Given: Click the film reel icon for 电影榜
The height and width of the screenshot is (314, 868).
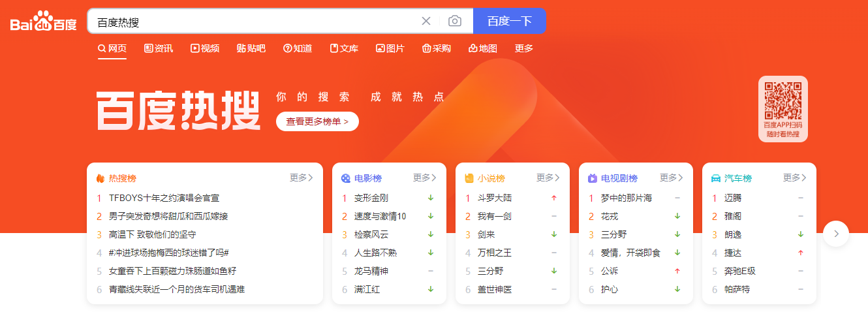Looking at the screenshot, I should point(346,178).
